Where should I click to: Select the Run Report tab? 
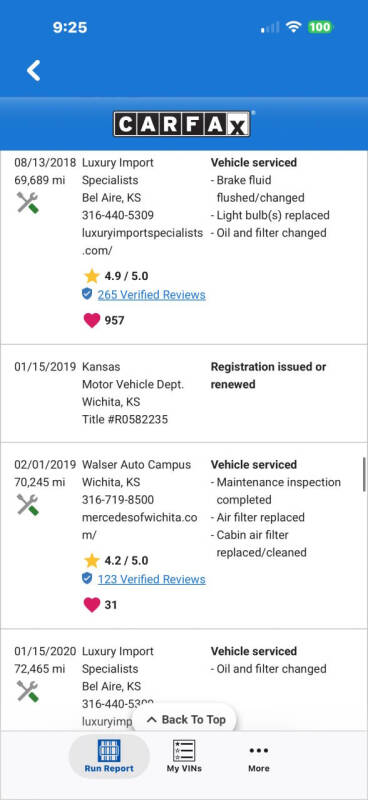tap(109, 756)
